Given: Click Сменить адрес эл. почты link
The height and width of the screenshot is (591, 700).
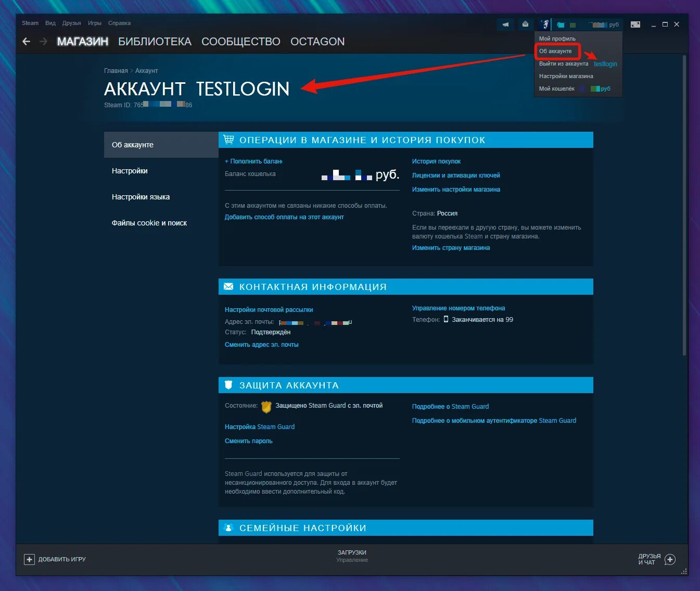Looking at the screenshot, I should click(x=261, y=345).
